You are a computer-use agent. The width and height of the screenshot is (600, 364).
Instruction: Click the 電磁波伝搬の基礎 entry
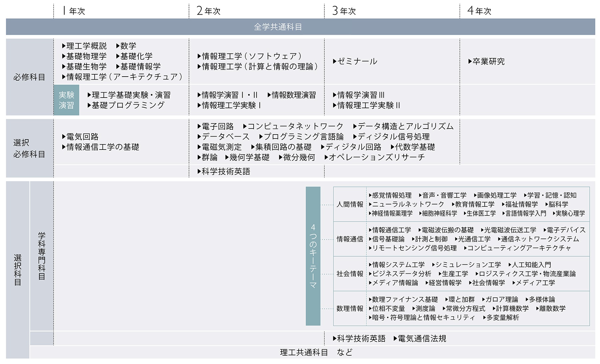click(x=446, y=230)
